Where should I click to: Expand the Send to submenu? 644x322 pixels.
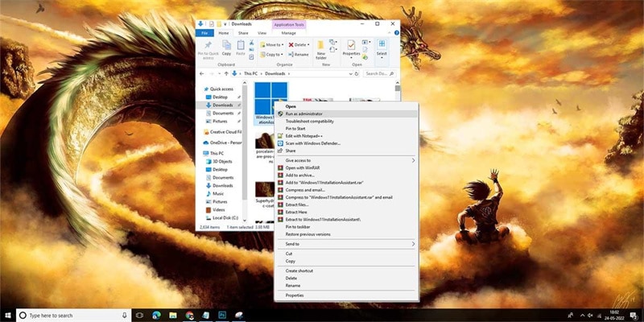pyautogui.click(x=347, y=244)
